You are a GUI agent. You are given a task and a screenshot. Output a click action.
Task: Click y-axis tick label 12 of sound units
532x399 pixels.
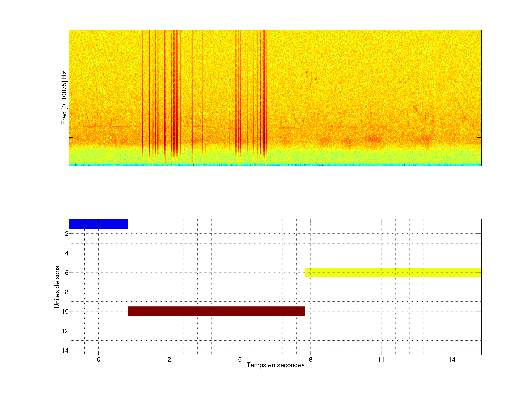65,331
